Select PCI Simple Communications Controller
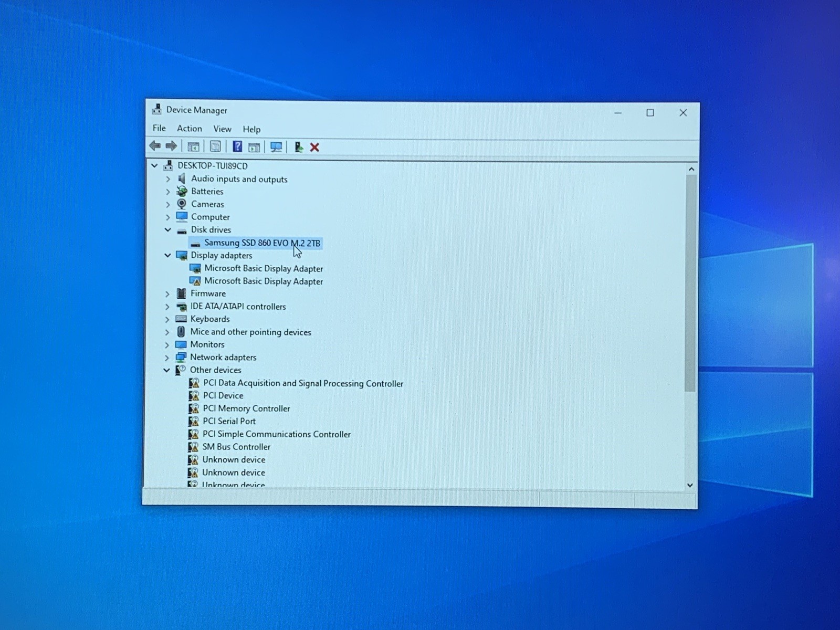 pos(277,434)
